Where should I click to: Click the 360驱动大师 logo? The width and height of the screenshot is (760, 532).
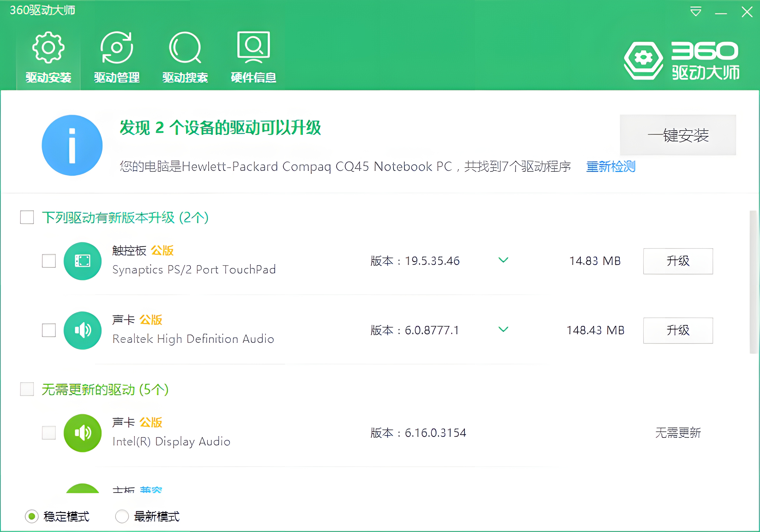point(681,61)
